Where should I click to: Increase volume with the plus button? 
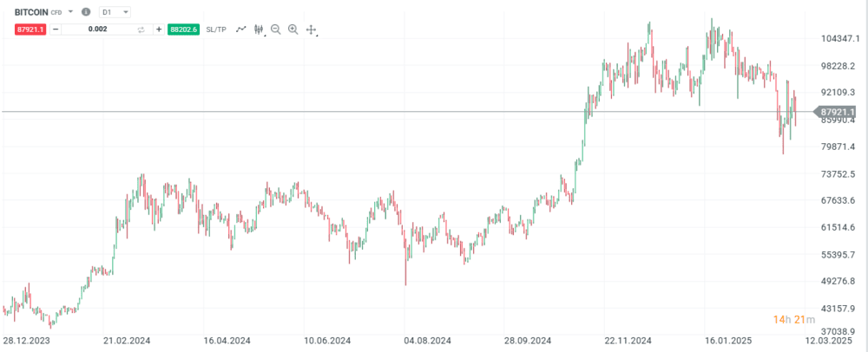[x=159, y=29]
